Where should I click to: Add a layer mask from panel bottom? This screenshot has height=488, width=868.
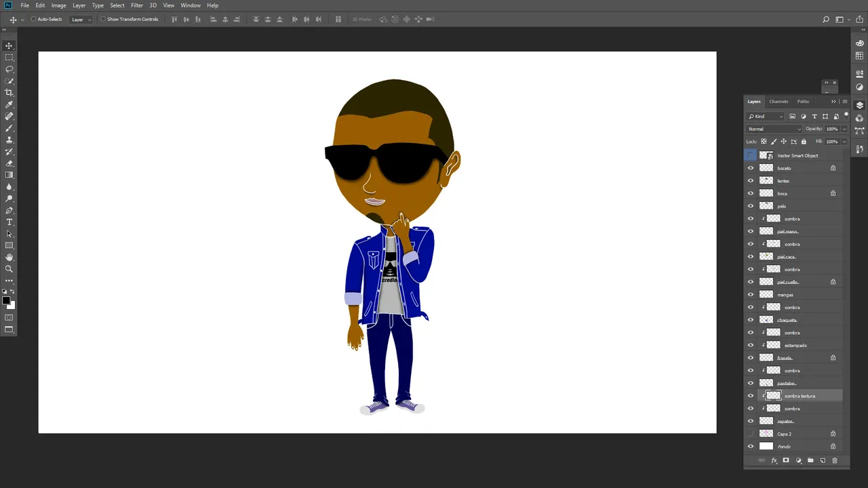(786, 460)
